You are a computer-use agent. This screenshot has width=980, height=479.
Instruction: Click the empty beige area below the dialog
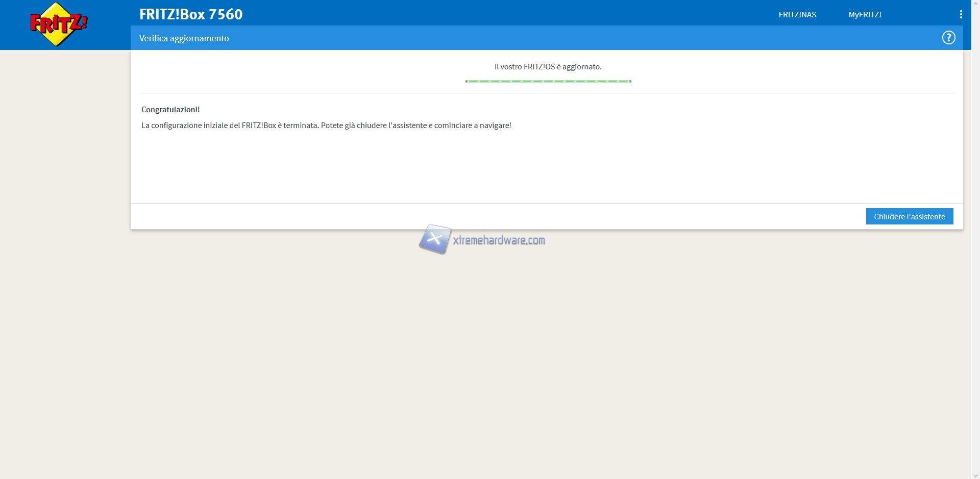pos(510,357)
